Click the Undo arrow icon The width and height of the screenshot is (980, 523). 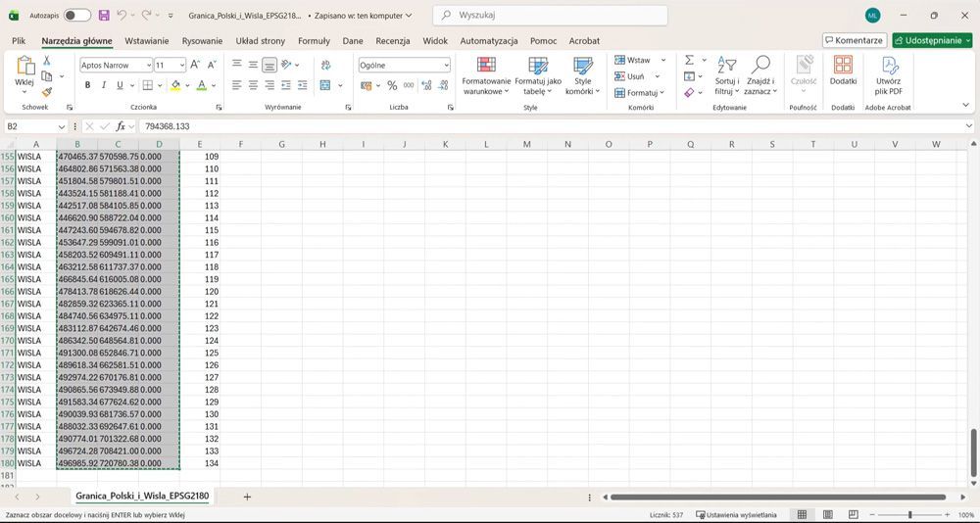(x=122, y=15)
